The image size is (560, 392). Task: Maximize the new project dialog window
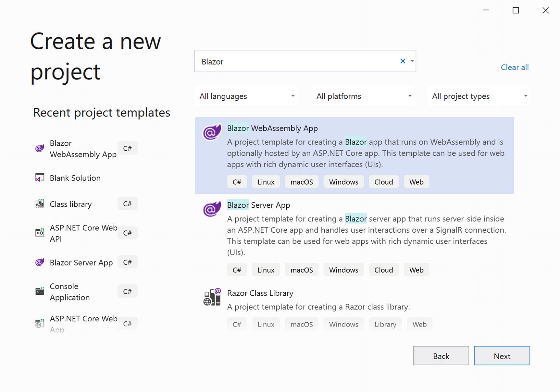tap(516, 10)
